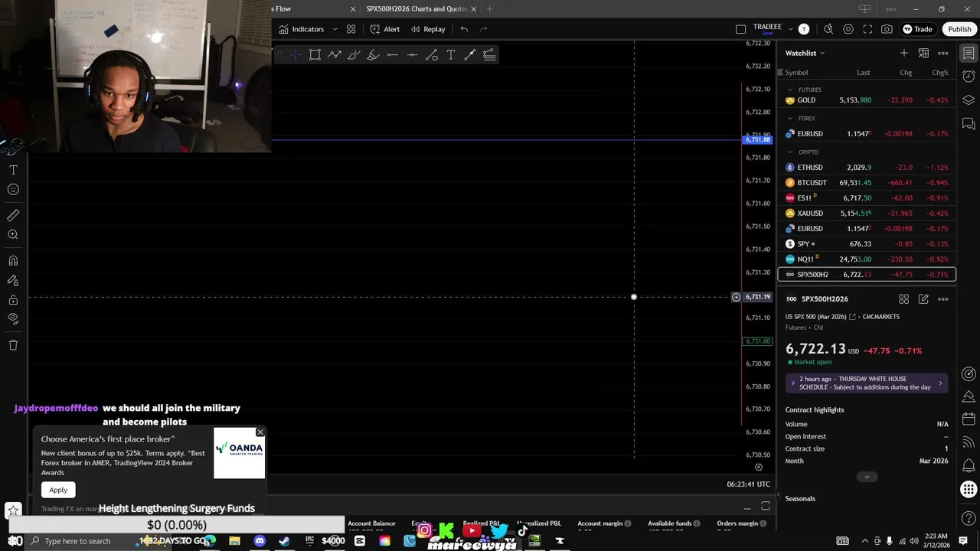The image size is (980, 551).
Task: Undo the last chart action
Action: pyautogui.click(x=464, y=29)
